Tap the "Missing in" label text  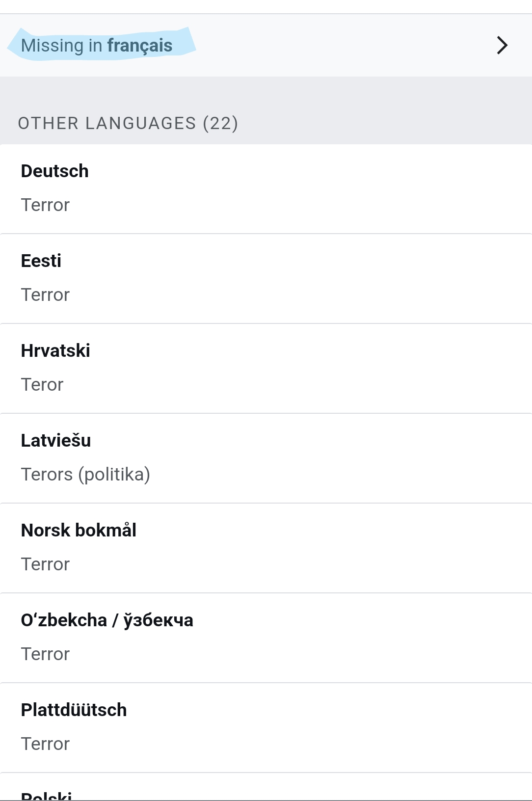tap(62, 46)
